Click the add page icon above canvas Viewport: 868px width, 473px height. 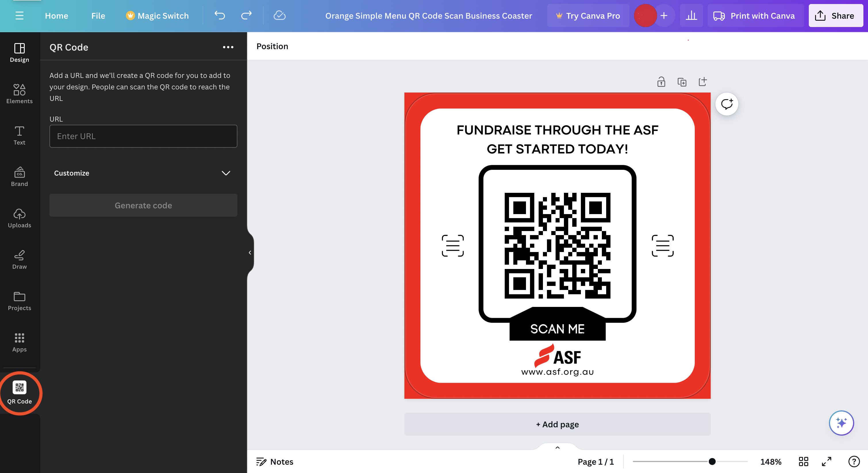tap(702, 82)
